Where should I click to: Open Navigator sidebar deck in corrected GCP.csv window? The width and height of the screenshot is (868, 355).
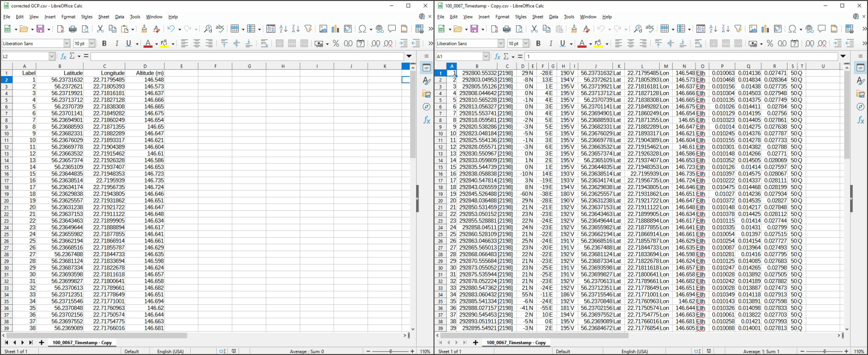(x=427, y=107)
